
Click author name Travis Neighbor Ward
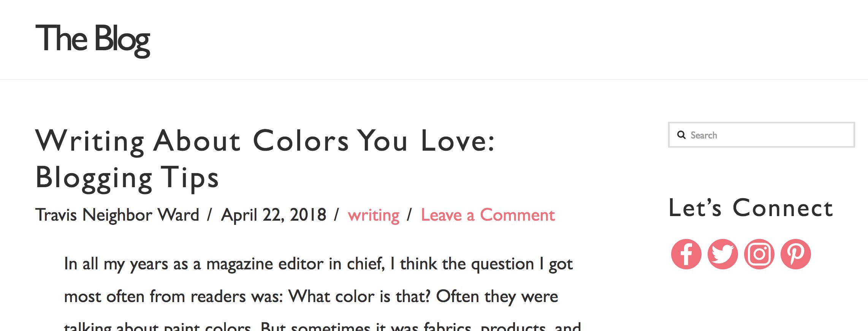[117, 215]
